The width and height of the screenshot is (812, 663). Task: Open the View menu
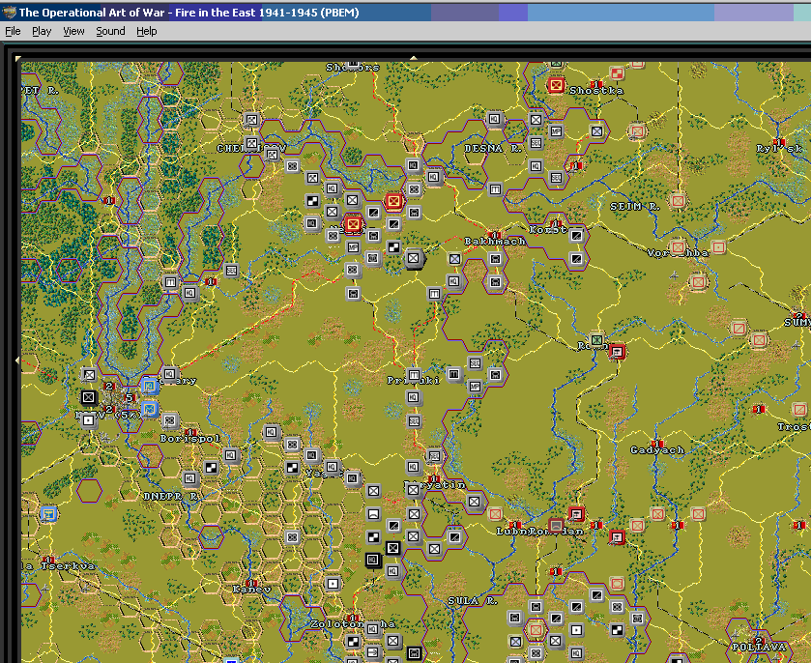[x=73, y=31]
